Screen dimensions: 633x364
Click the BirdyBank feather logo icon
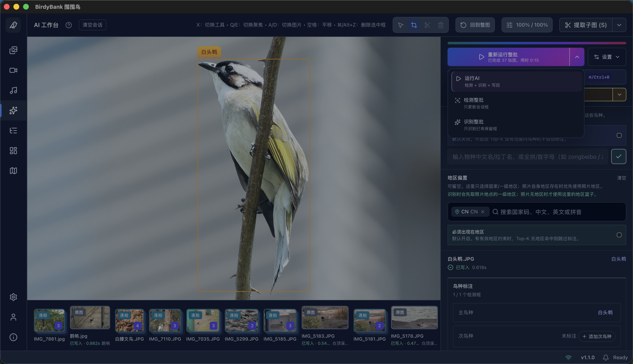coord(13,25)
